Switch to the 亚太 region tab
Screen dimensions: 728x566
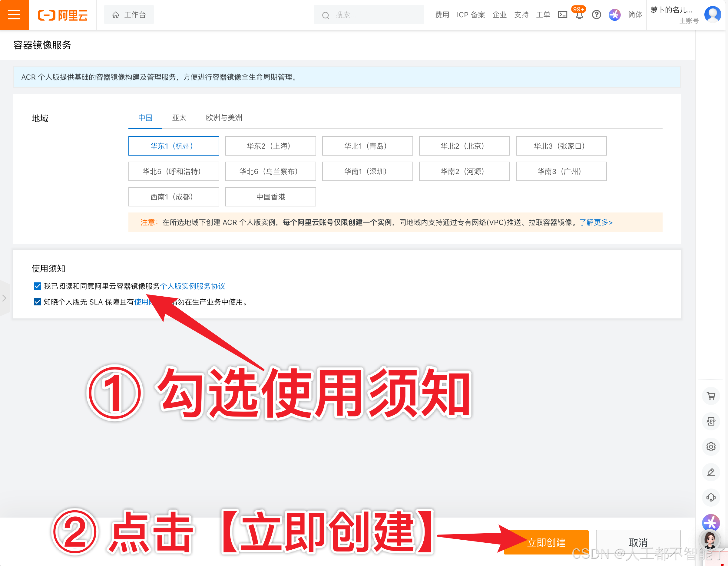point(179,118)
